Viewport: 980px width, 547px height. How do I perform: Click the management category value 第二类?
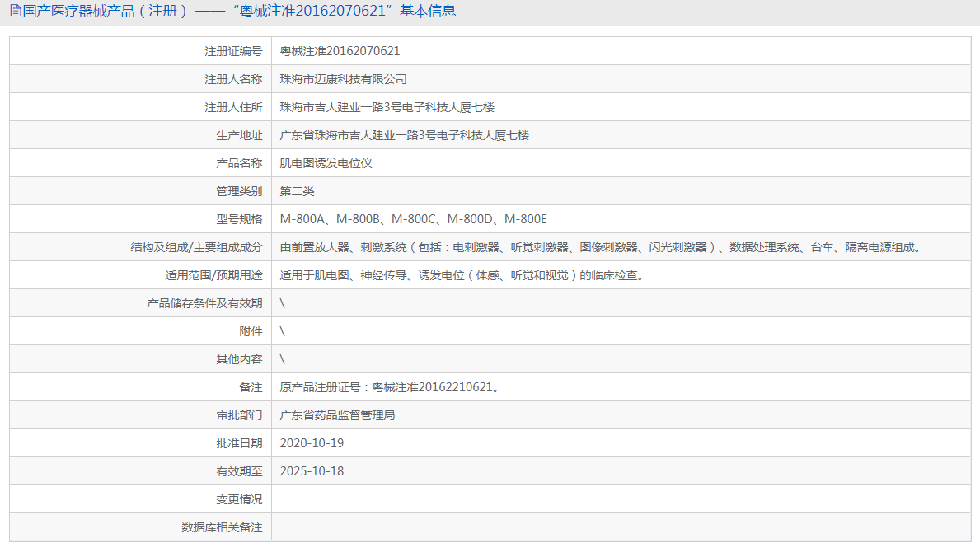(x=297, y=191)
